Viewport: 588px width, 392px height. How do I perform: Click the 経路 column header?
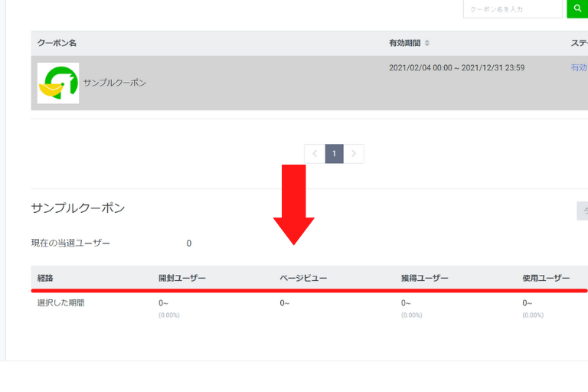click(45, 278)
